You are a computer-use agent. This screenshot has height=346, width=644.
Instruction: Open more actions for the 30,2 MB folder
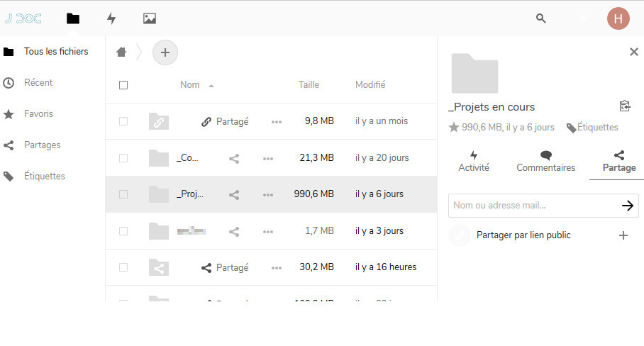[277, 268]
